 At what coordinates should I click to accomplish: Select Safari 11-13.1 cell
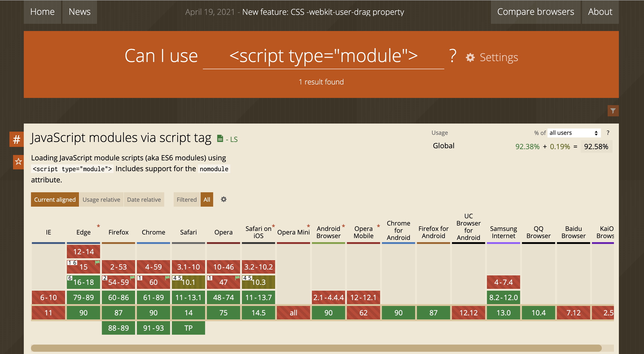(188, 297)
